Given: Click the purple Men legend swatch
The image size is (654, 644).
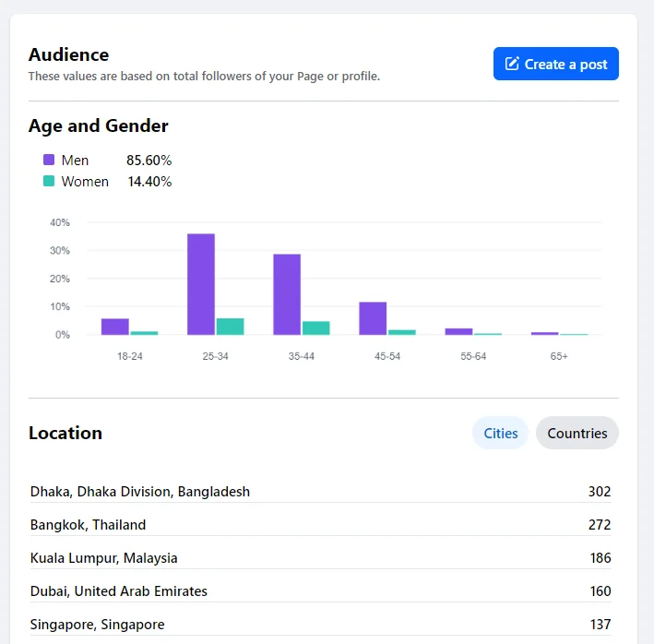Looking at the screenshot, I should point(49,160).
